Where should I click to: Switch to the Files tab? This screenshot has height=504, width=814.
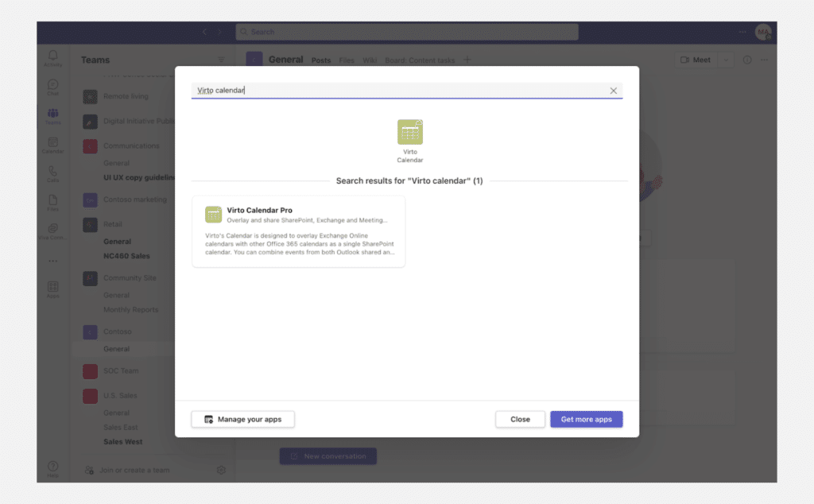pos(347,60)
